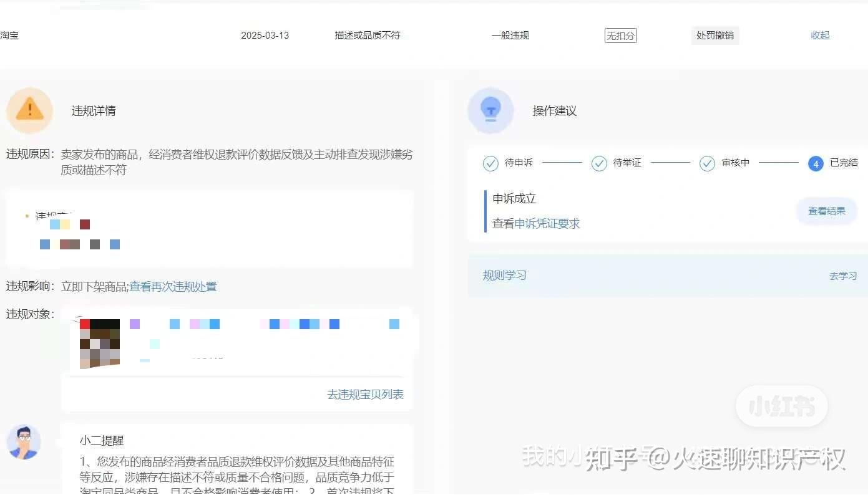Click the 淘宝 platform text
Image resolution: width=868 pixels, height=495 pixels.
9,36
